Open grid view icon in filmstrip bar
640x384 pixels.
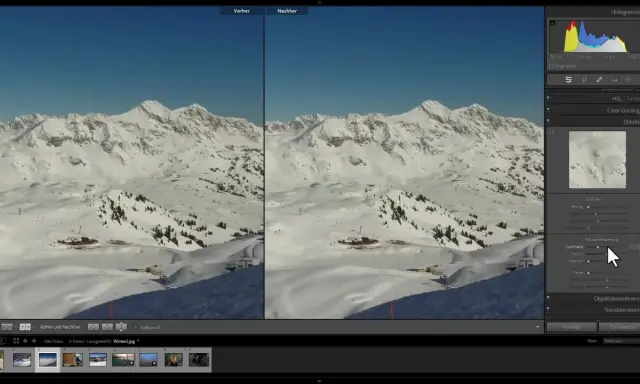tap(16, 341)
